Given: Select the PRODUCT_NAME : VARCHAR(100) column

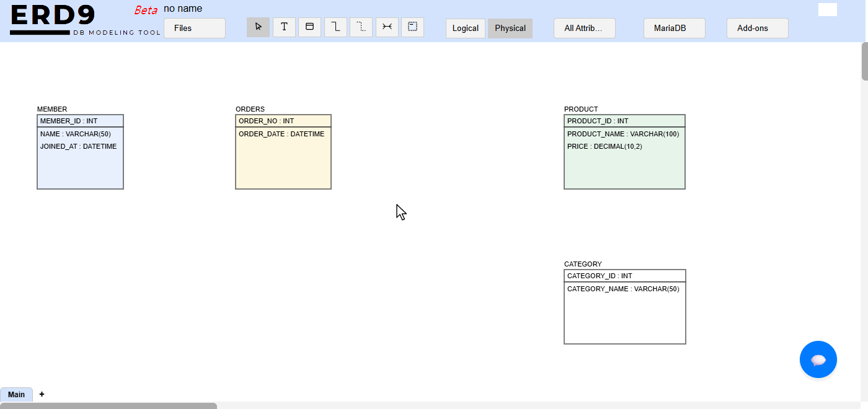Looking at the screenshot, I should click(x=624, y=134).
